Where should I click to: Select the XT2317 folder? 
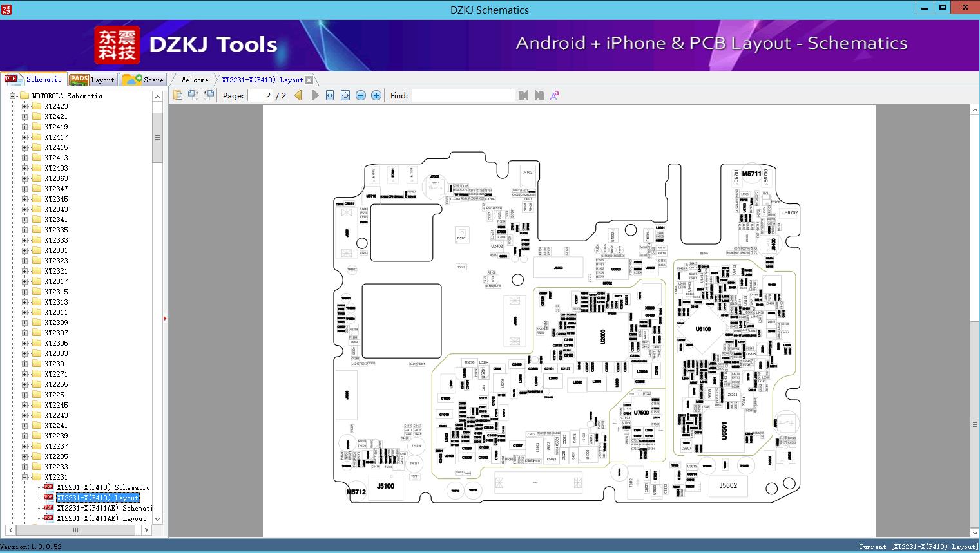[x=56, y=281]
